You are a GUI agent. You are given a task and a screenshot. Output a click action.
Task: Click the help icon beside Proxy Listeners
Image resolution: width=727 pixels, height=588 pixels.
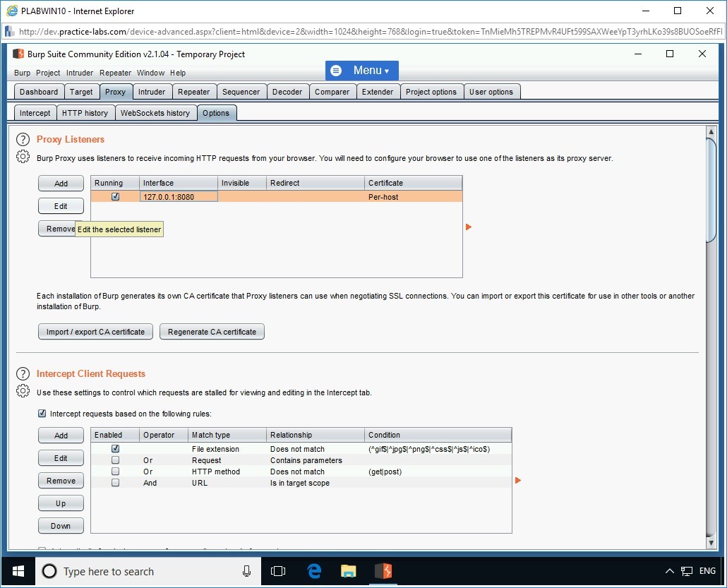(22, 139)
